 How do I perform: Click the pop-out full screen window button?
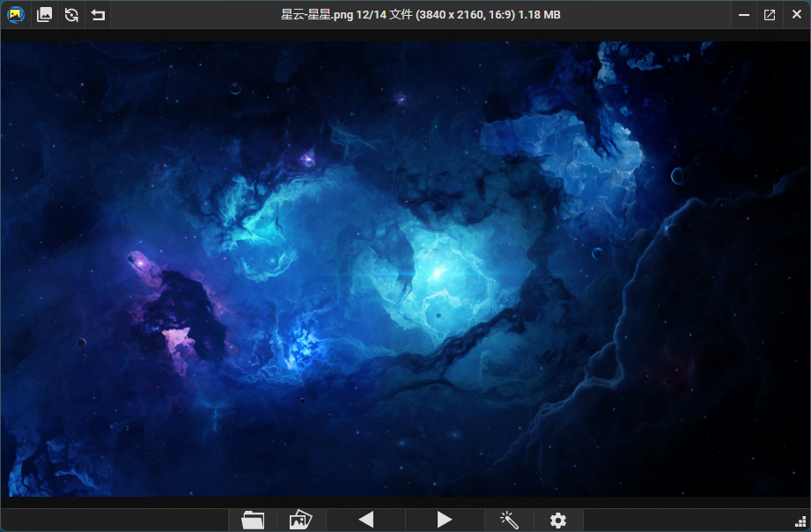(x=770, y=15)
